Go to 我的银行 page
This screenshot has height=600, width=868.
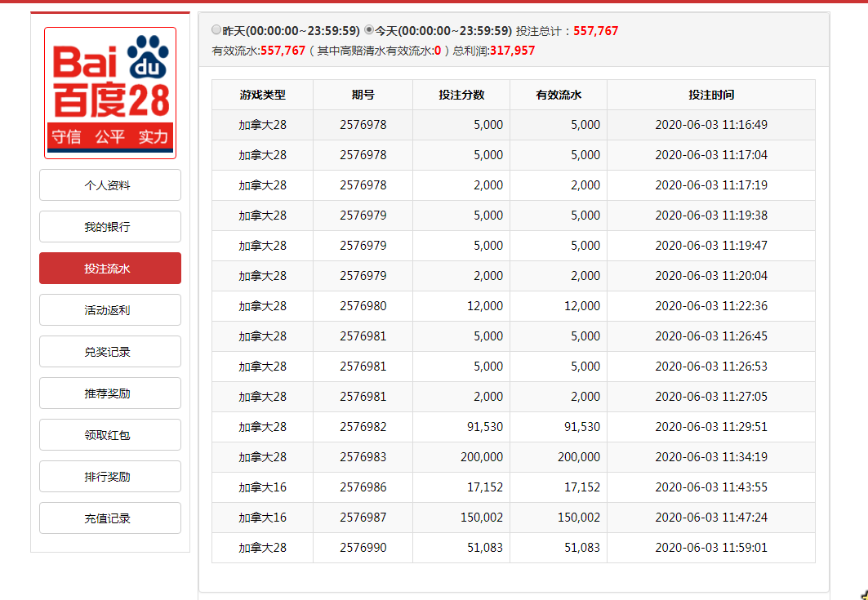[110, 227]
